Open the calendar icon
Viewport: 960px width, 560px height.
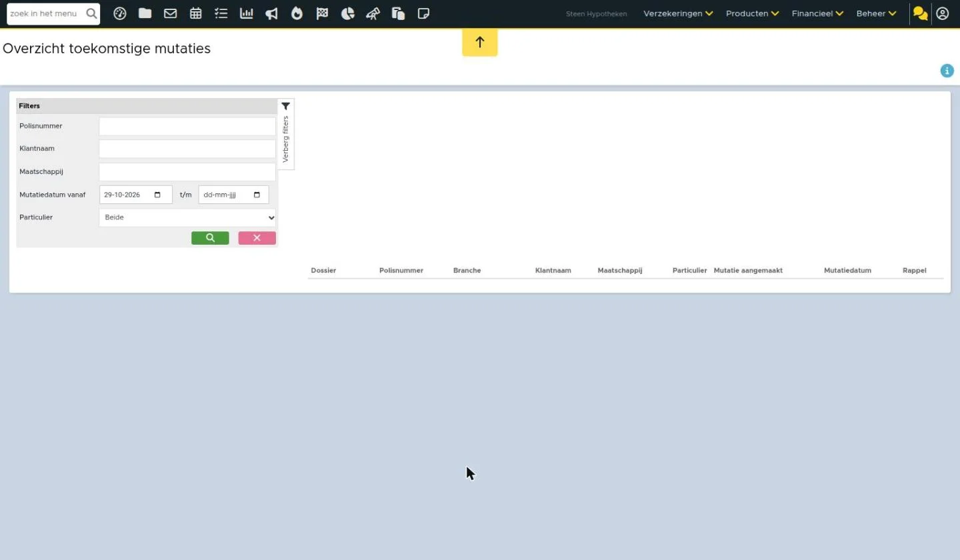click(196, 13)
